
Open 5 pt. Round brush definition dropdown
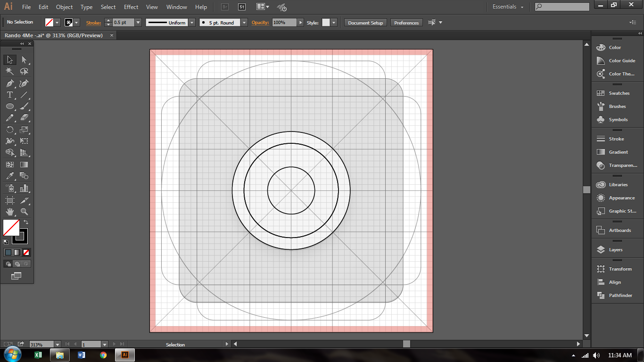point(244,23)
